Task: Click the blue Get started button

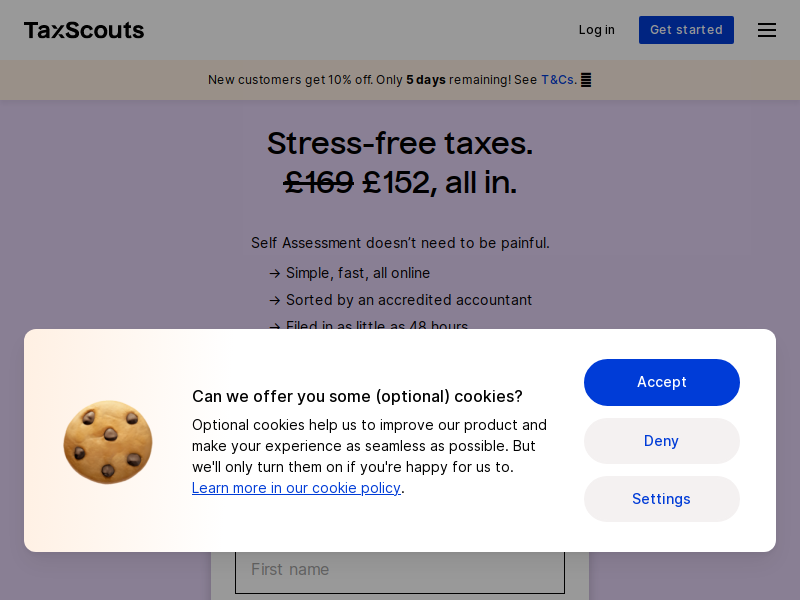Action: tap(686, 30)
